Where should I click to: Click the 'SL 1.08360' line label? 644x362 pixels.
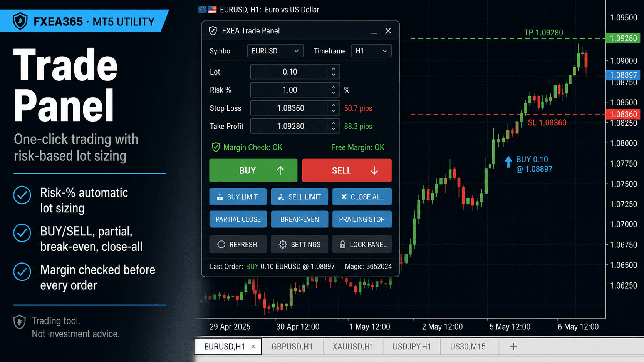coord(547,123)
